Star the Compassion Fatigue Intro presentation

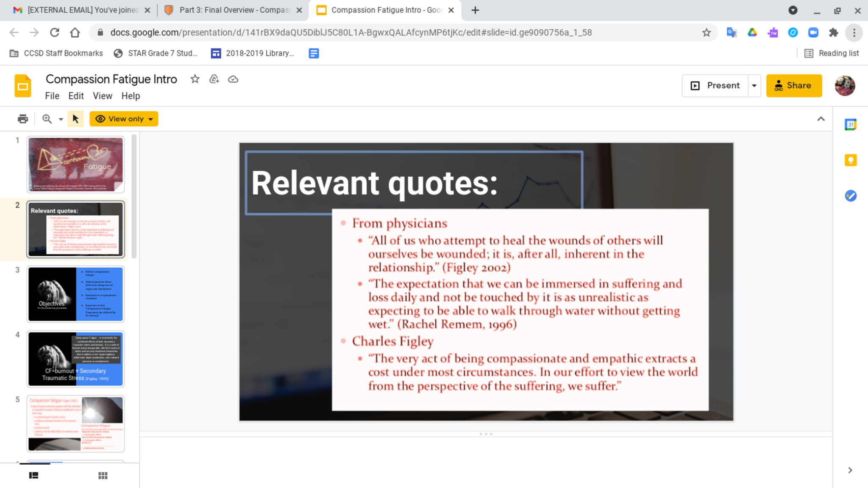tap(195, 79)
